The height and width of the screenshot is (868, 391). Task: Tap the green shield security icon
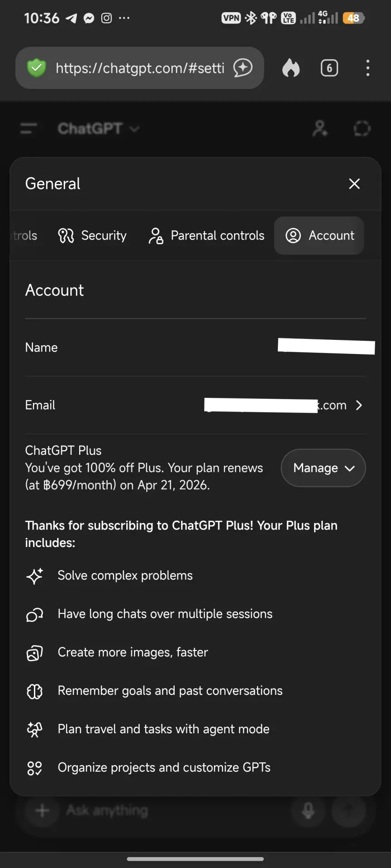click(37, 68)
